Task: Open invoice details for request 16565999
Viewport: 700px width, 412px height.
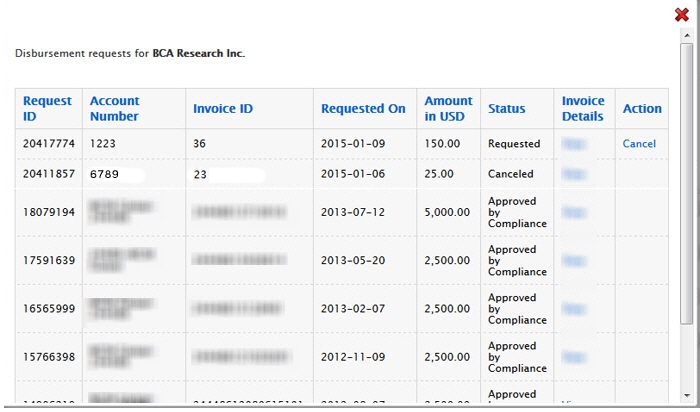Action: 573,308
